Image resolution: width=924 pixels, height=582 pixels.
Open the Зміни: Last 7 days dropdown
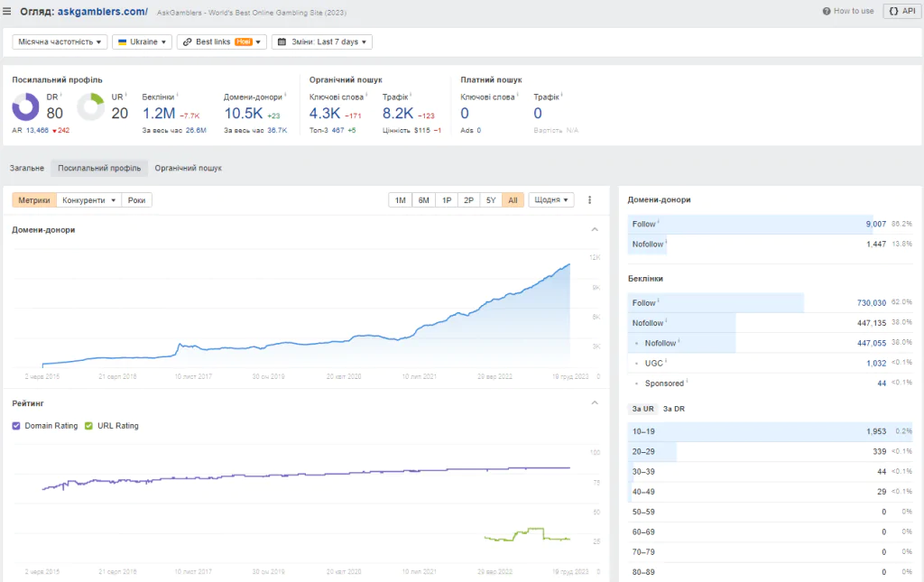(x=322, y=42)
